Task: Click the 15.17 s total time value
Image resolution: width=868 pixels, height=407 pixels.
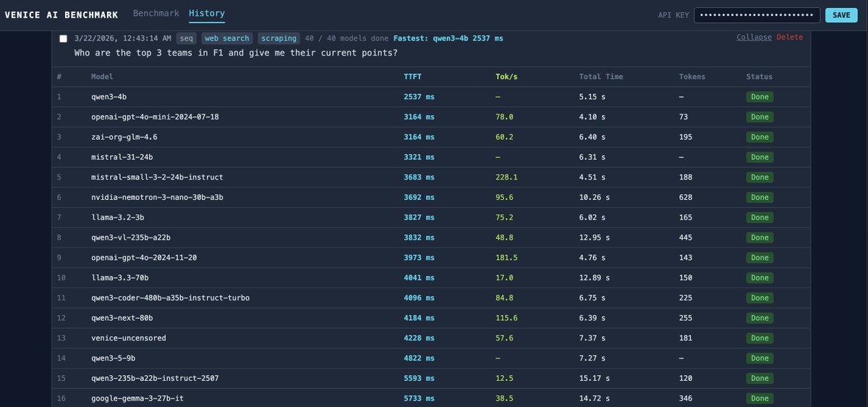Action: click(x=595, y=378)
